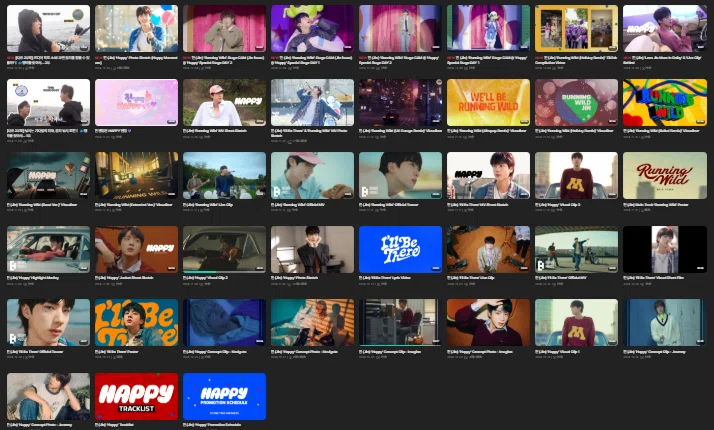Click the 'Happy' Promotion Schedule title text
714x430 pixels.
pyautogui.click(x=213, y=425)
